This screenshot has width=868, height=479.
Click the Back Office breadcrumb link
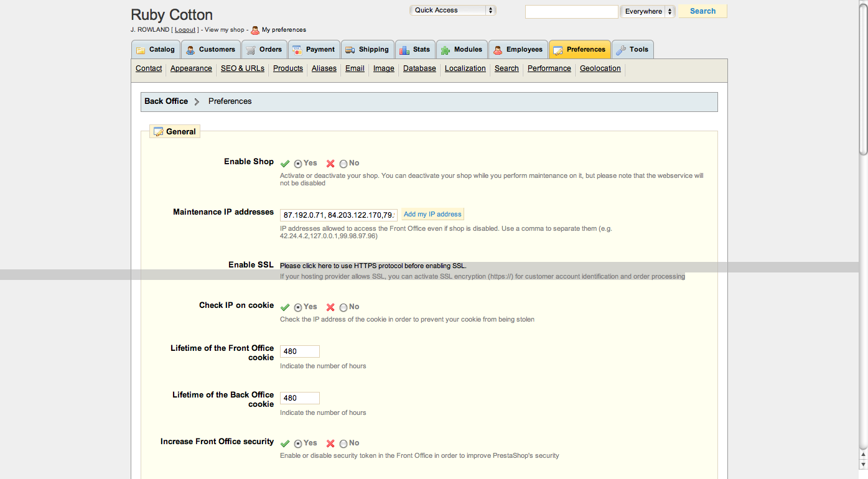pyautogui.click(x=166, y=101)
